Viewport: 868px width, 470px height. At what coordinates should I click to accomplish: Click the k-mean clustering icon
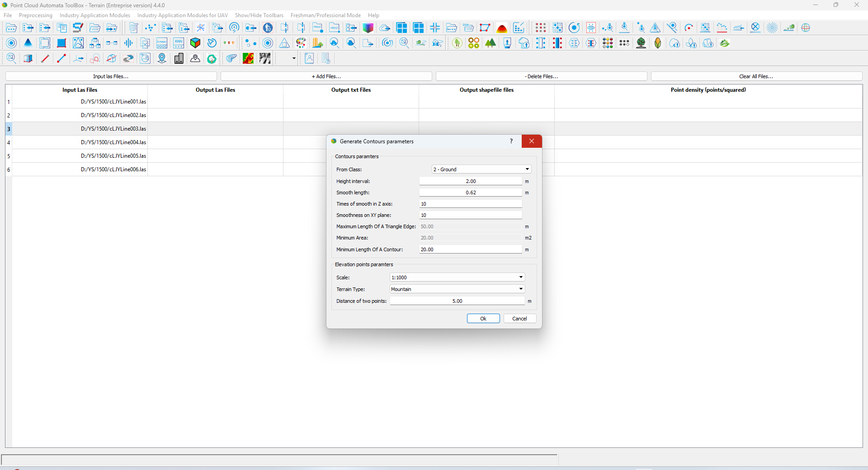[162, 43]
